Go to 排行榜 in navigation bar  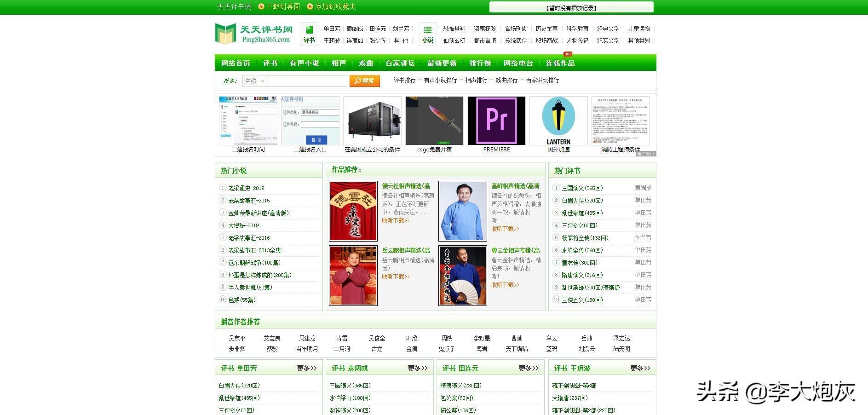pyautogui.click(x=480, y=63)
